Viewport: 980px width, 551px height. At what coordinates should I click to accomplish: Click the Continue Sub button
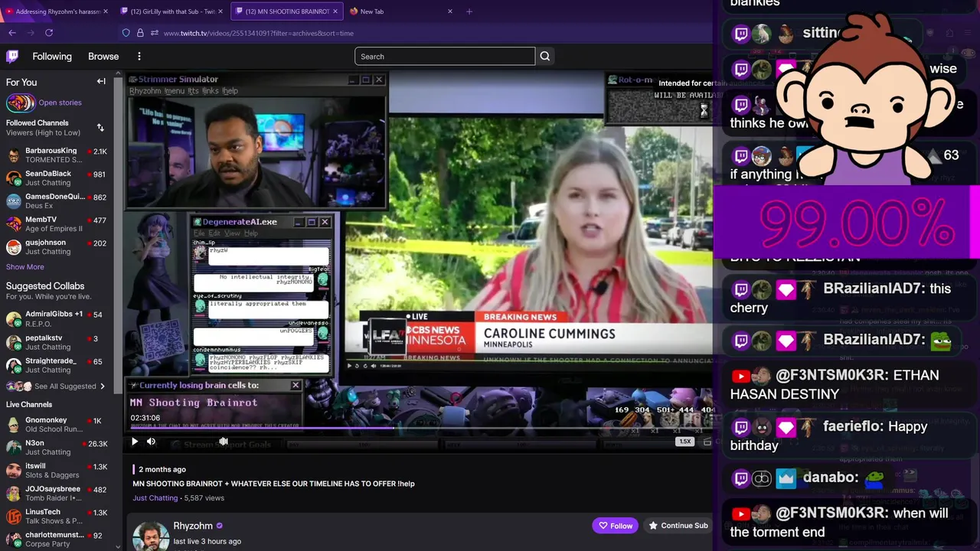pyautogui.click(x=678, y=526)
